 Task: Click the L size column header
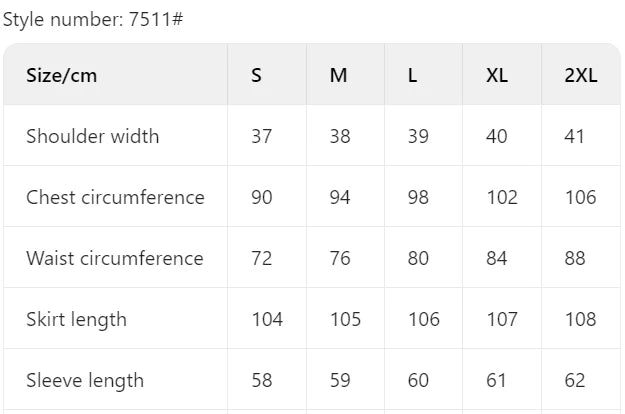[412, 75]
